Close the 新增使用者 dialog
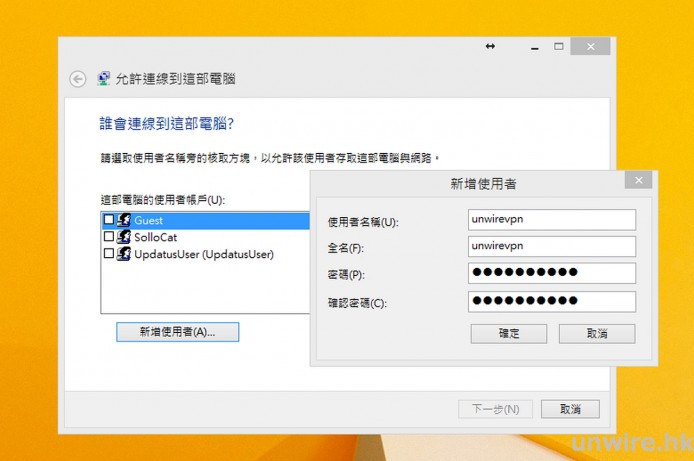The image size is (694, 461). pyautogui.click(x=638, y=181)
